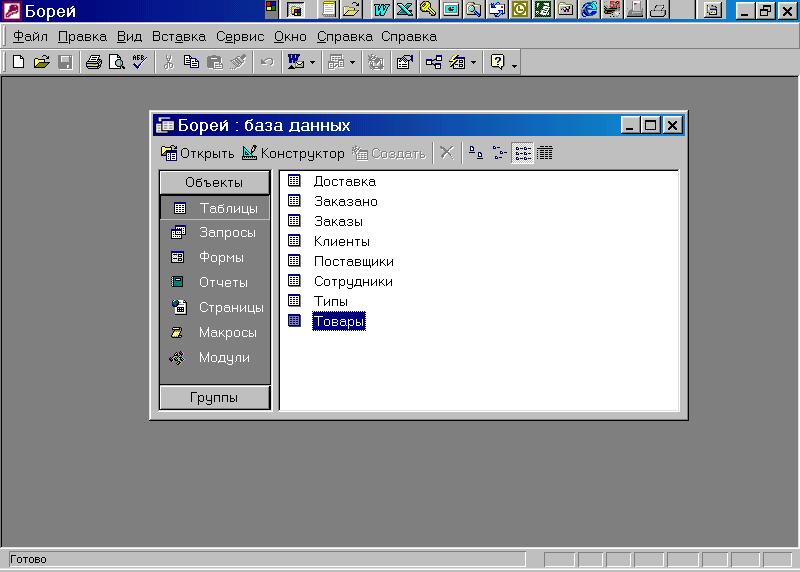Click the Code editor toolbar icon
The width and height of the screenshot is (800, 572).
pos(376,62)
